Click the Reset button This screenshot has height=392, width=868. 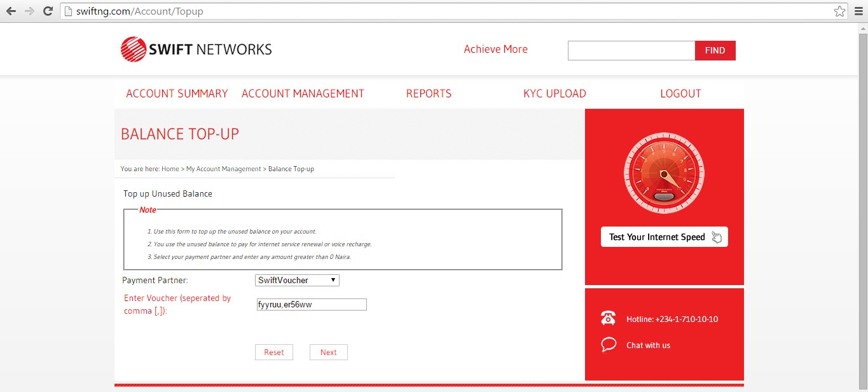(x=273, y=352)
